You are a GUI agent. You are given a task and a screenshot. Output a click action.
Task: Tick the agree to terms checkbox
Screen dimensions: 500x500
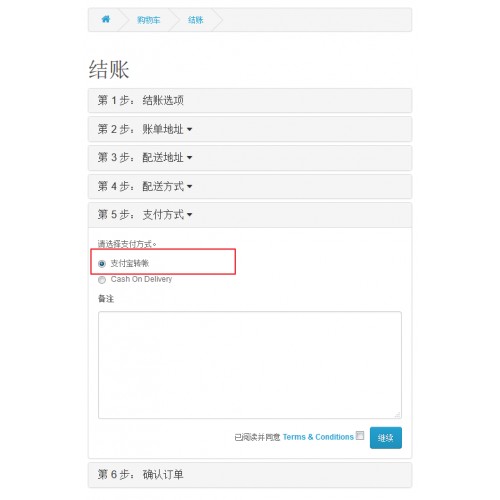coord(360,435)
